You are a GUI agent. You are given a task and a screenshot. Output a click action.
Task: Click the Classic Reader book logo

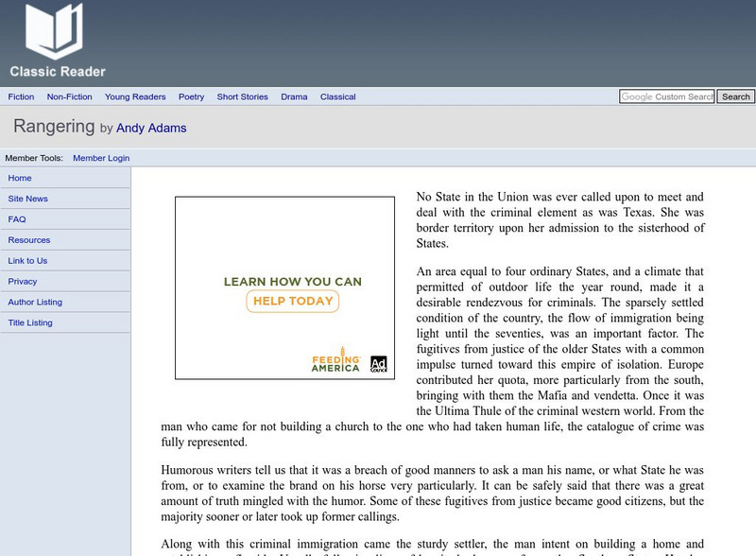click(x=54, y=30)
